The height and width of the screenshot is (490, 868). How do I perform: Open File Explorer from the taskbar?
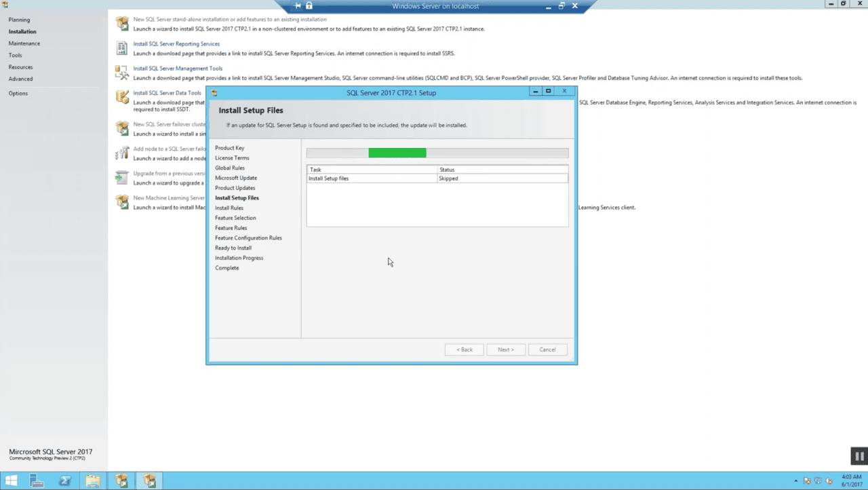93,481
